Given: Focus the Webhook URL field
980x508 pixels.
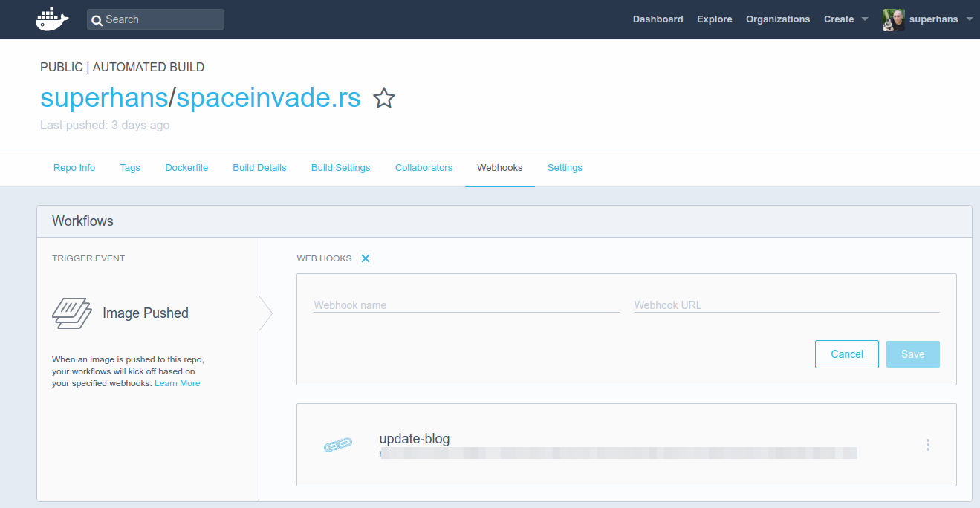Looking at the screenshot, I should [x=787, y=305].
